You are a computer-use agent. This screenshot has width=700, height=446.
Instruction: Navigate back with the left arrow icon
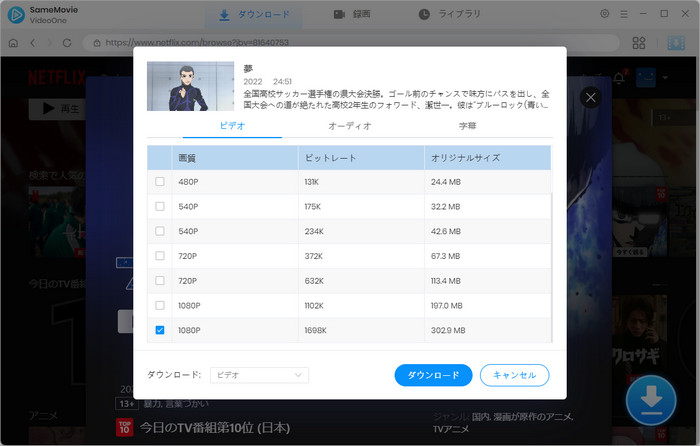tap(33, 43)
